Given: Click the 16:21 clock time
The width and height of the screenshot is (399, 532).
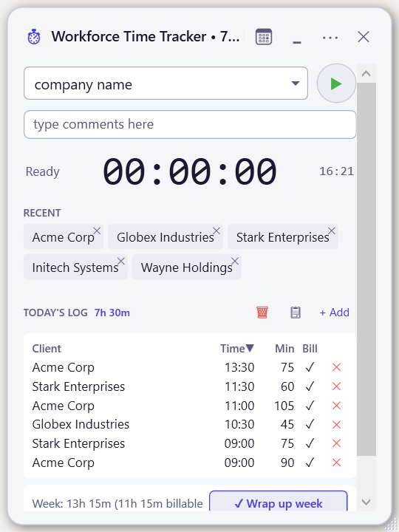Looking at the screenshot, I should click(336, 171).
